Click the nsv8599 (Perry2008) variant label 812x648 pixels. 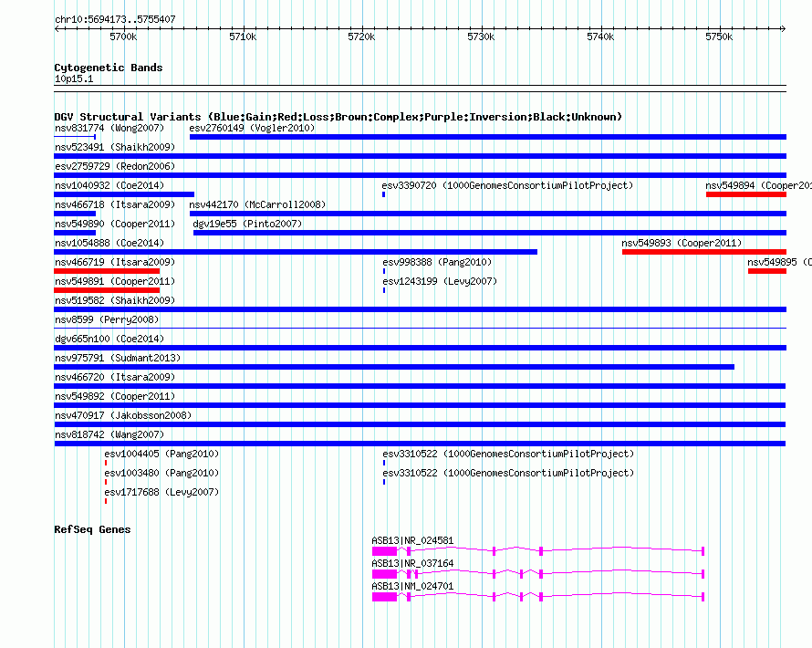click(106, 320)
